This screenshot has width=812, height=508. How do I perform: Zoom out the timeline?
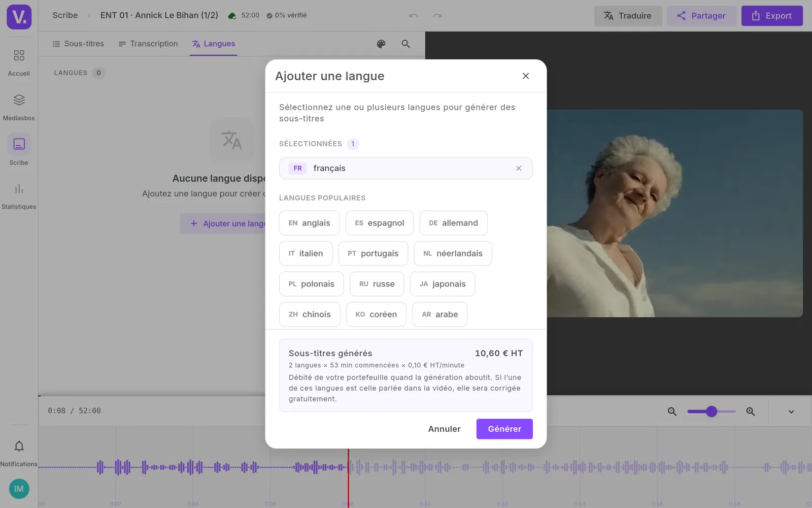point(672,411)
